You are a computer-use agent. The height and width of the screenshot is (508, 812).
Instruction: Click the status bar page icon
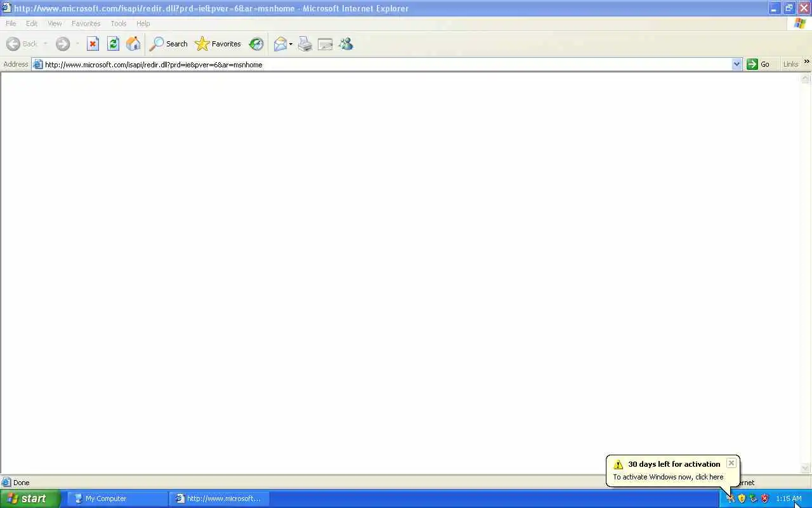point(6,483)
